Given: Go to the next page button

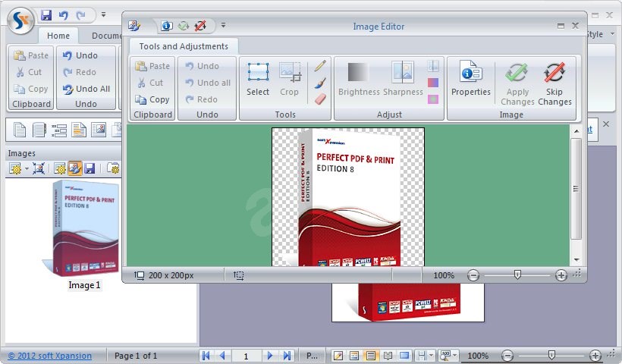Looking at the screenshot, I should [270, 356].
